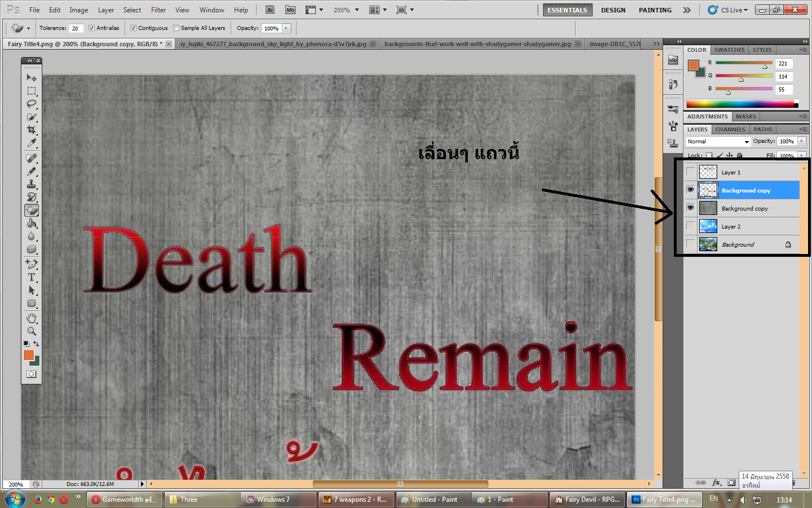This screenshot has width=812, height=508.
Task: Hide the unselected gray Background copy layer
Action: tap(690, 208)
